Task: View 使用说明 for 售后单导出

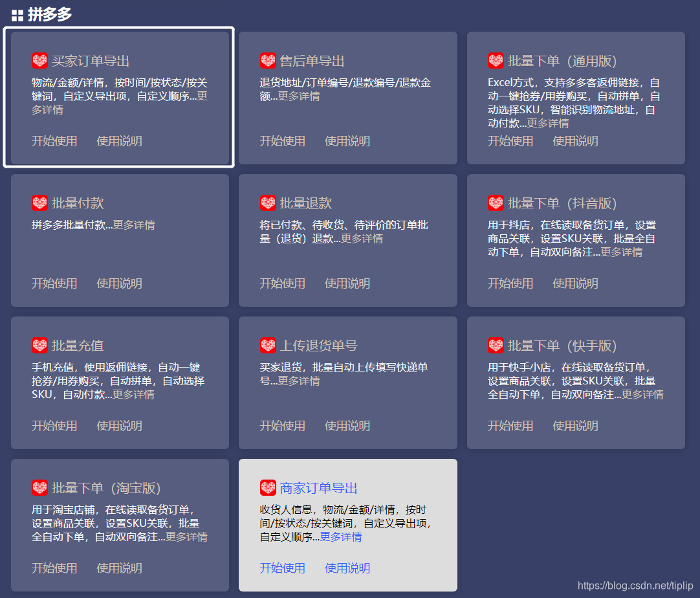Action: pos(347,141)
